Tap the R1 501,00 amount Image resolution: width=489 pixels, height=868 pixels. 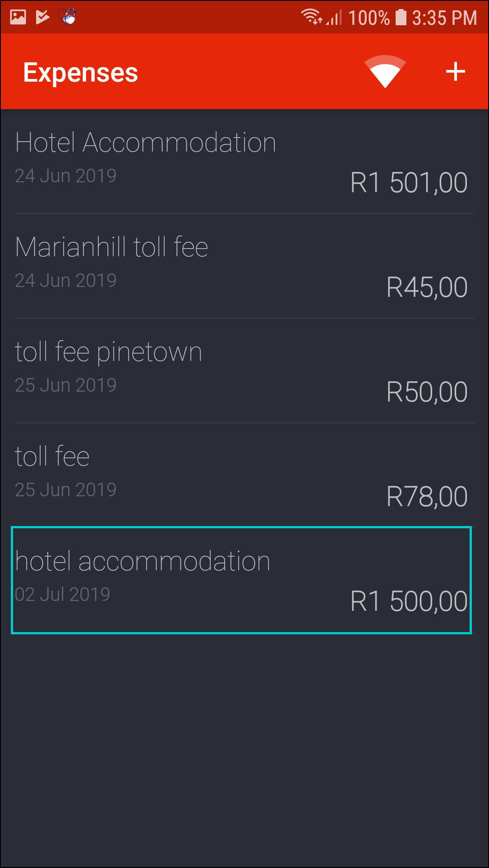pyautogui.click(x=409, y=183)
